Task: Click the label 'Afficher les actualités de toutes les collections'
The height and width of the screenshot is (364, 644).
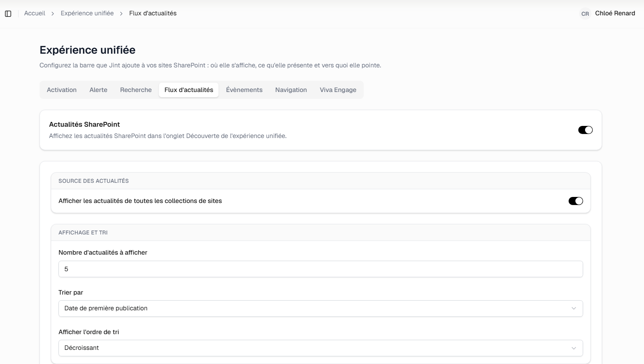Action: (140, 201)
